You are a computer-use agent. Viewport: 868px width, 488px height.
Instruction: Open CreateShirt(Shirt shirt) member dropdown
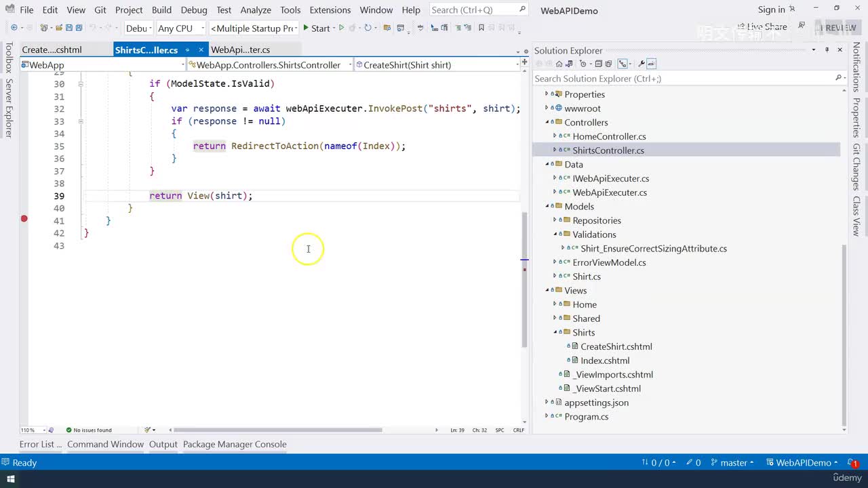click(x=437, y=65)
